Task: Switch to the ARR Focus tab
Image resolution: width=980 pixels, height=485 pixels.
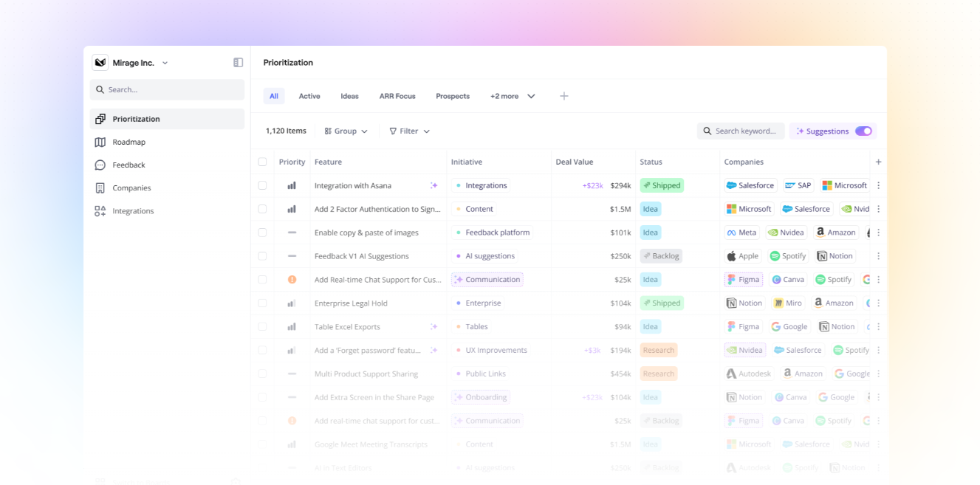Action: 397,96
